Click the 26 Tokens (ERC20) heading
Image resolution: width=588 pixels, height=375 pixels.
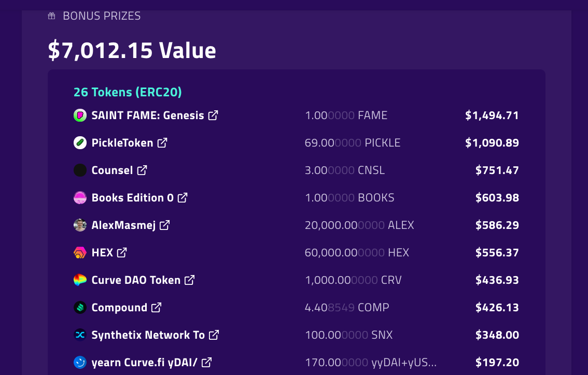click(x=128, y=92)
